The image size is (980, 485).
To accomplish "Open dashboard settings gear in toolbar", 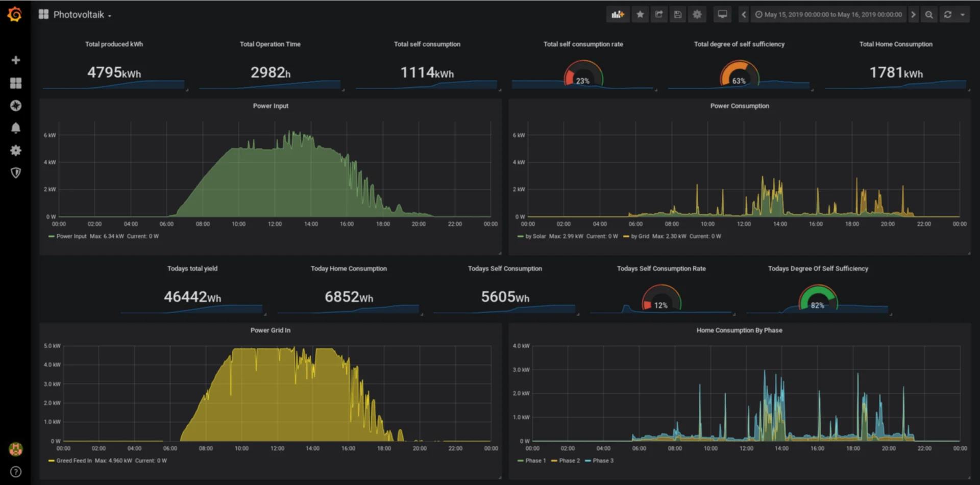I will (697, 14).
